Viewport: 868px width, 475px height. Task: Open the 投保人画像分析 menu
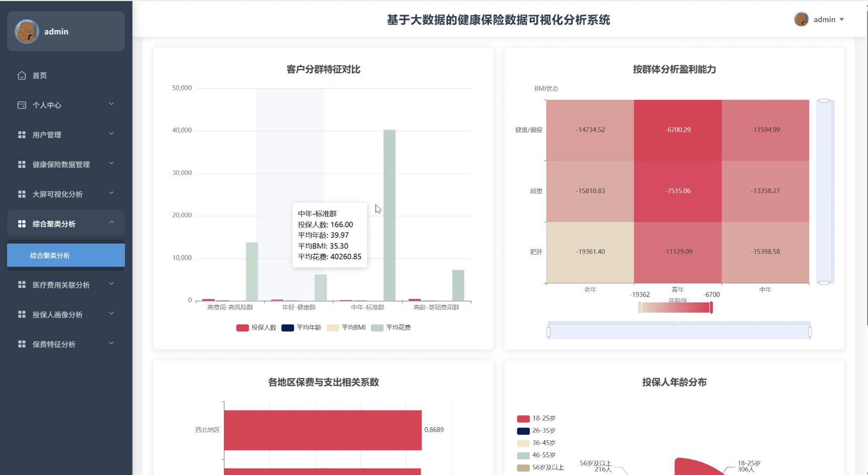click(x=66, y=315)
